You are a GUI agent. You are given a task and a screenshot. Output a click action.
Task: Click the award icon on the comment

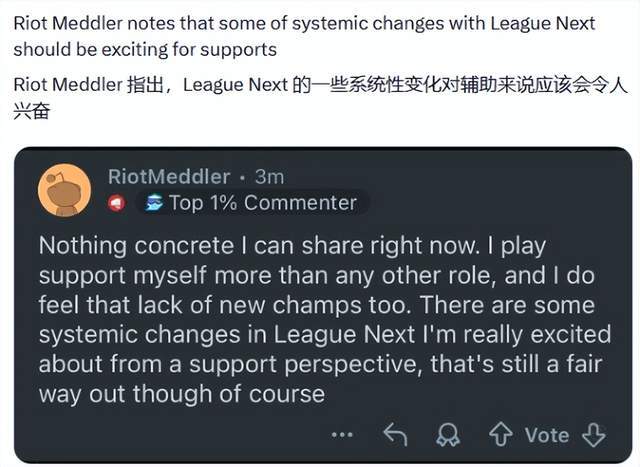[x=447, y=435]
